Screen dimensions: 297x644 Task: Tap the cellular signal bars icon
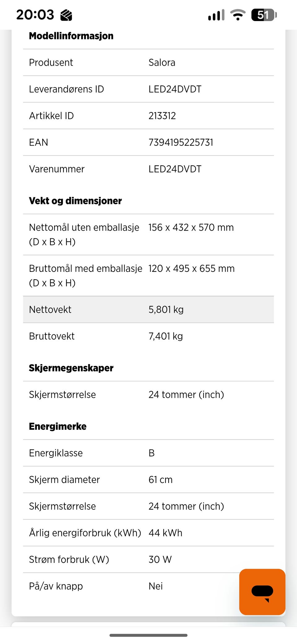[x=216, y=15]
